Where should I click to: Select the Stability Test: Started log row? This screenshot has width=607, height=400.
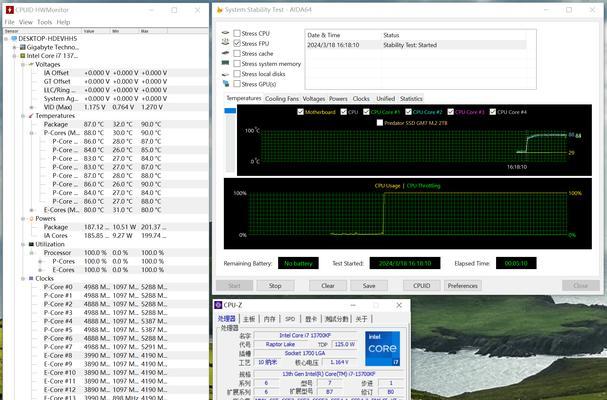pyautogui.click(x=416, y=45)
